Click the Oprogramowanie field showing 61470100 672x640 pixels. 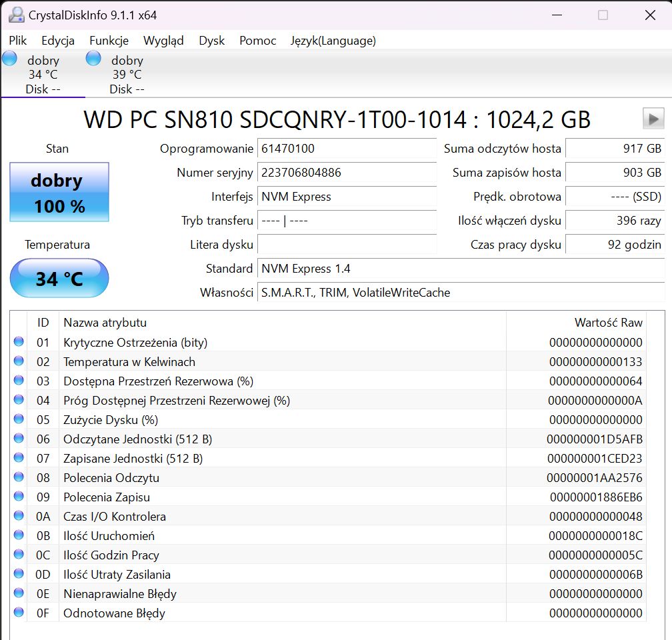(347, 149)
